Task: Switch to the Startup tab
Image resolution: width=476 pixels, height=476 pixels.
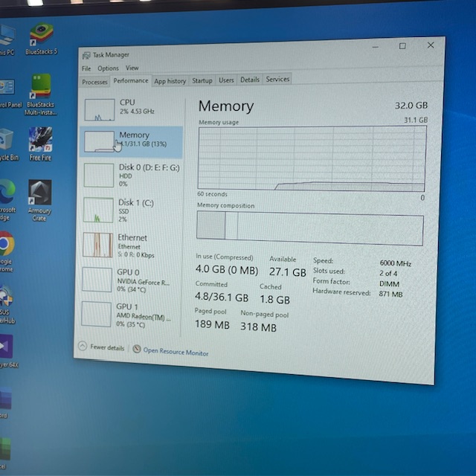Action: (202, 80)
